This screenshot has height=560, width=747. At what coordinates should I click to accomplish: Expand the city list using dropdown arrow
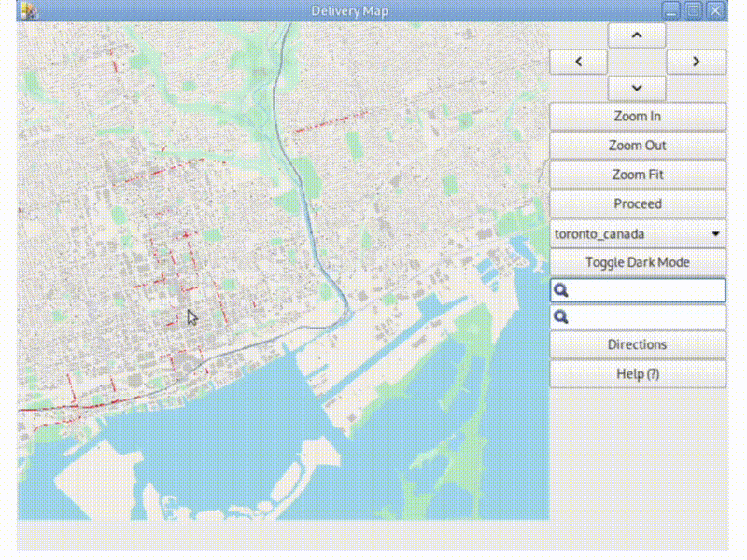715,233
